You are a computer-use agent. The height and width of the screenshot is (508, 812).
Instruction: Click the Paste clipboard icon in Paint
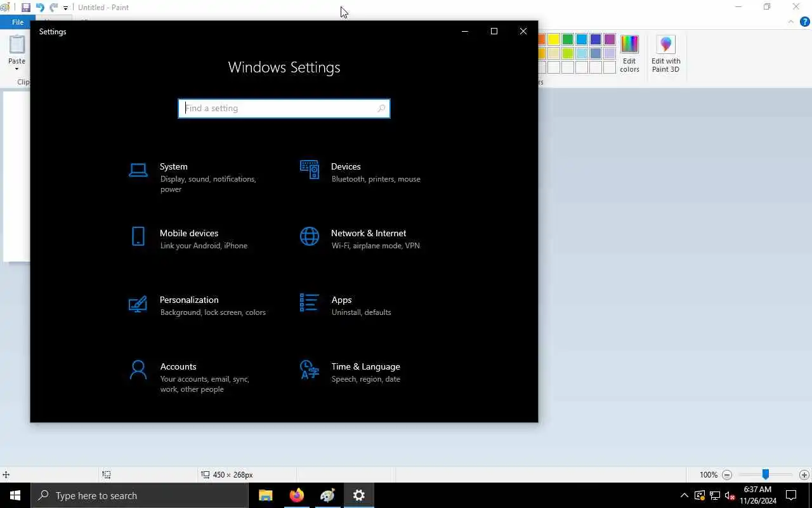(17, 44)
